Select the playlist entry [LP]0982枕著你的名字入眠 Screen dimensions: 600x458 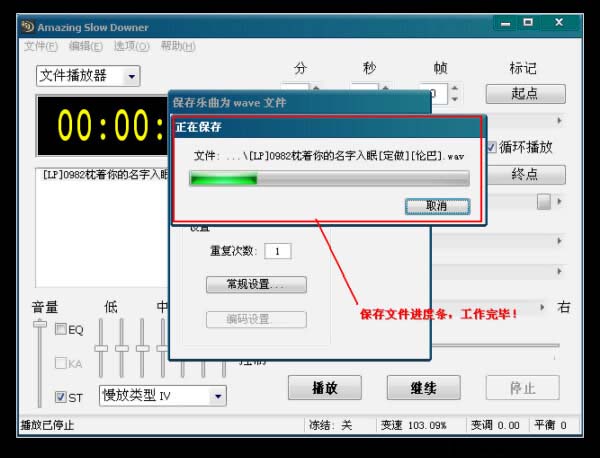[105, 175]
